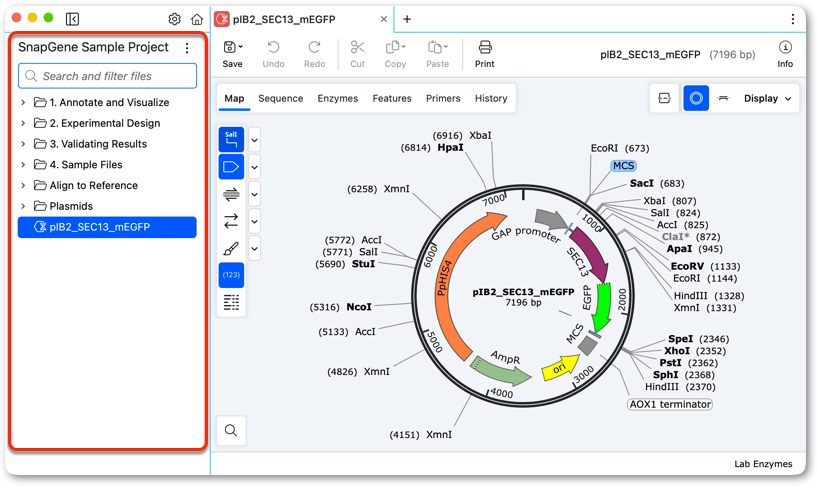
Task: Close the pIB2_SEC13_mEGFP tab
Action: tap(383, 19)
